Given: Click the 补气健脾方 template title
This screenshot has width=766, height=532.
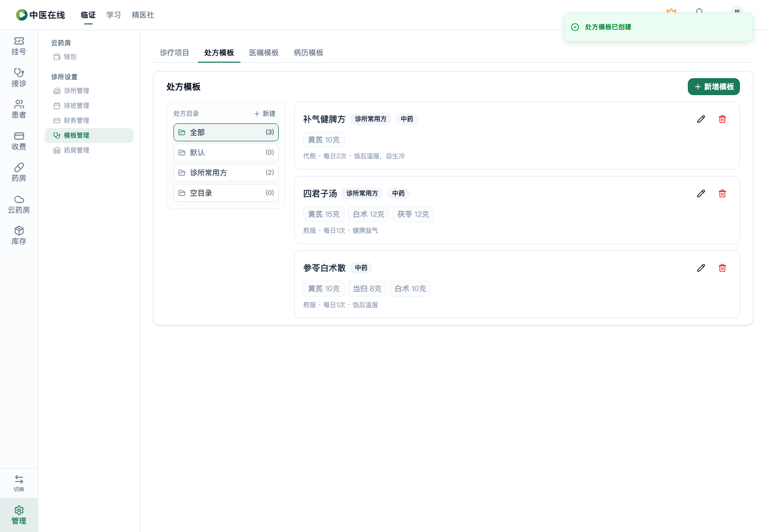Looking at the screenshot, I should (x=324, y=119).
